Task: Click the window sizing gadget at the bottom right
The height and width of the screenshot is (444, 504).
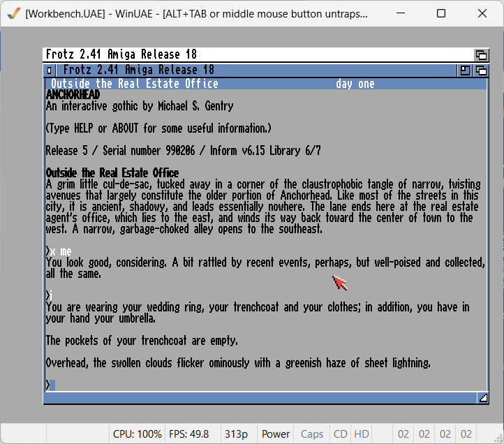Action: pos(483,398)
